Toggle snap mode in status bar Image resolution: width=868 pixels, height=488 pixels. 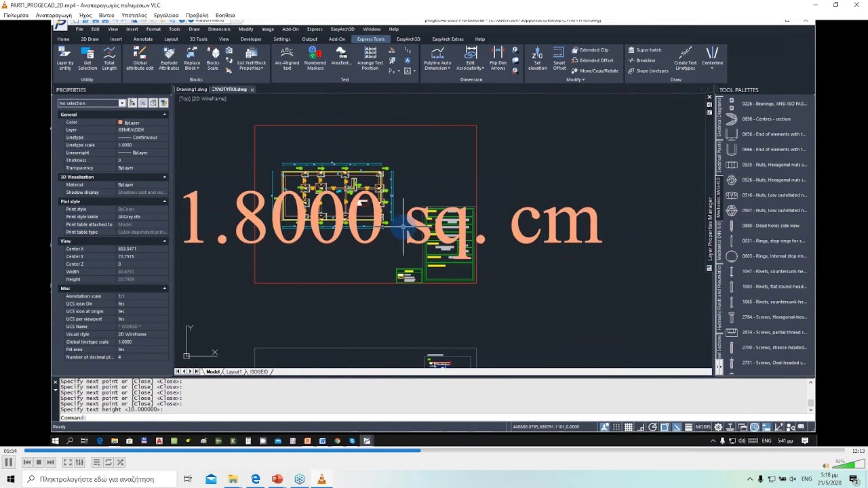(x=616, y=427)
